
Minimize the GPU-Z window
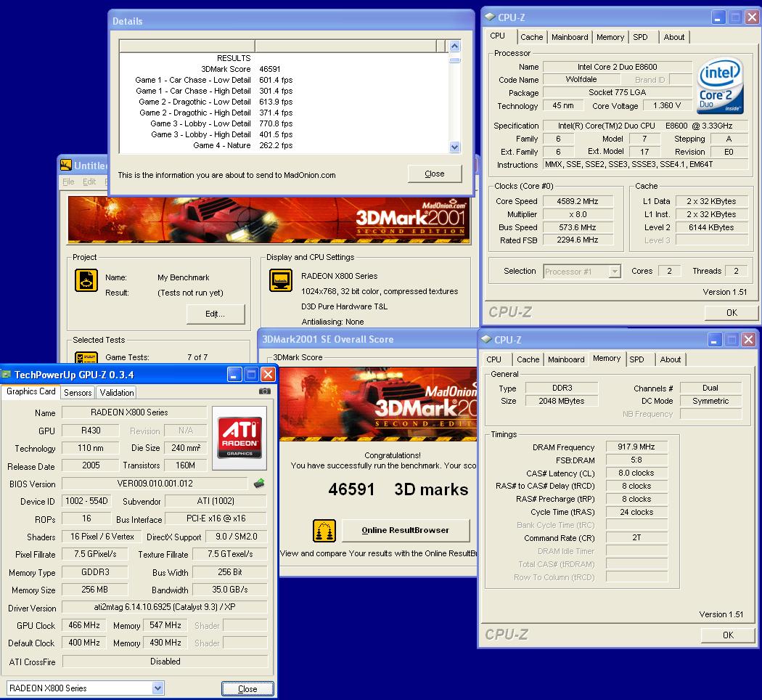pos(234,374)
